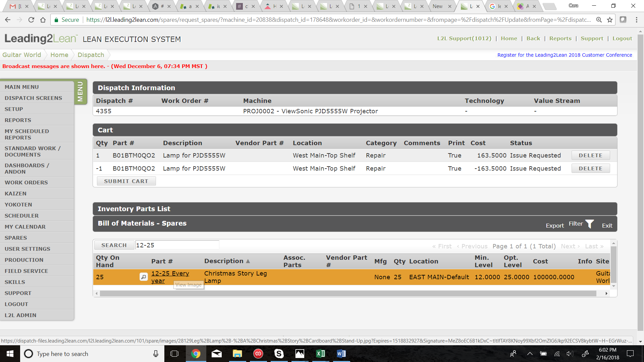This screenshot has width=644, height=362.
Task: Click the magnifier icon beside part 12-25
Action: pos(144,277)
